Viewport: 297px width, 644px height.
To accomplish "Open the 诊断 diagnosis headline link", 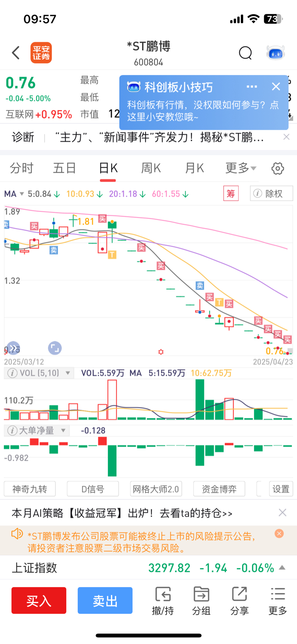I will 159,137.
